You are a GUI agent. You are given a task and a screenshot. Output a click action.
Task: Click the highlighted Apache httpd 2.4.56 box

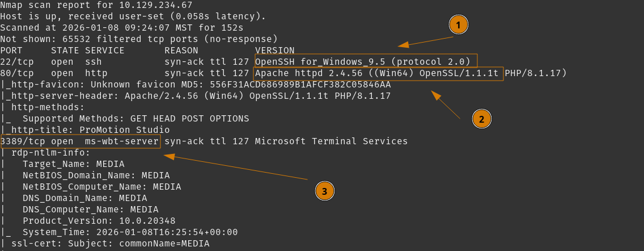(378, 73)
